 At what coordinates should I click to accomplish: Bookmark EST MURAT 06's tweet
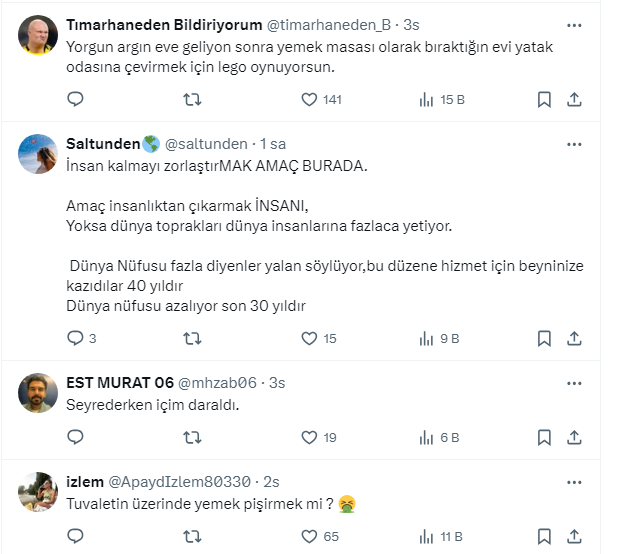(544, 437)
